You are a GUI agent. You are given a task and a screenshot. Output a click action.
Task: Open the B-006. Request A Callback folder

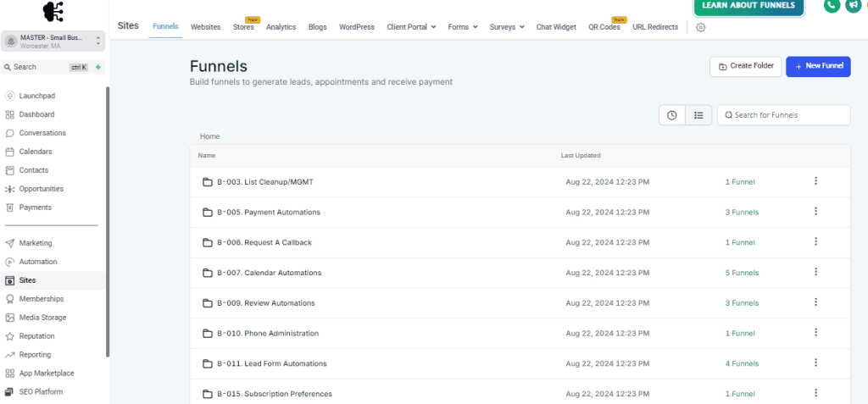point(264,242)
